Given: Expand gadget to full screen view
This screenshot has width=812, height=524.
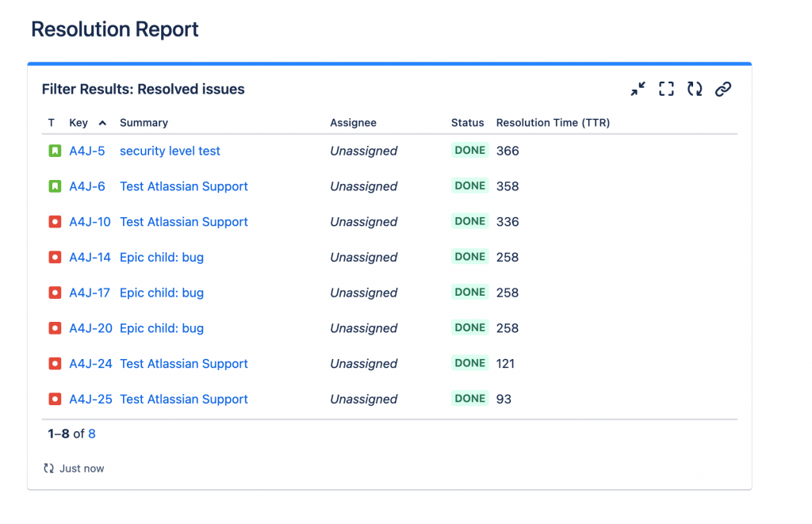Looking at the screenshot, I should [666, 90].
